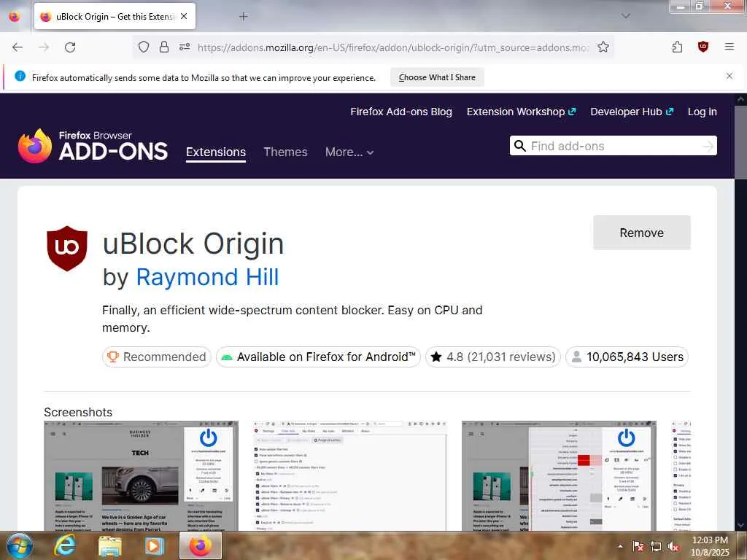Click the info icon in notification bar
747x560 pixels.
coord(20,76)
